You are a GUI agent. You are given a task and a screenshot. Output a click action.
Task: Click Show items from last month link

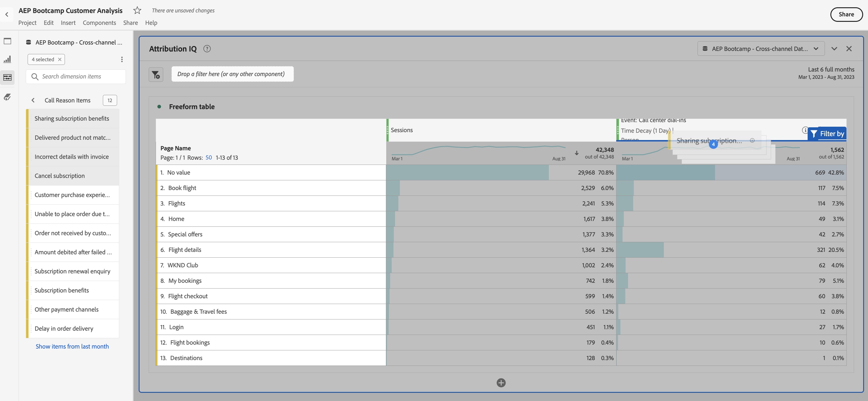[72, 346]
